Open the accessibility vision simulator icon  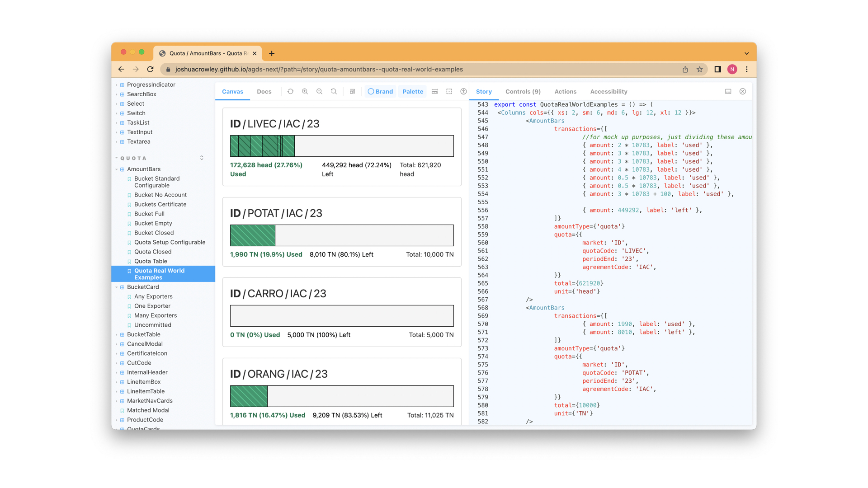pyautogui.click(x=463, y=91)
